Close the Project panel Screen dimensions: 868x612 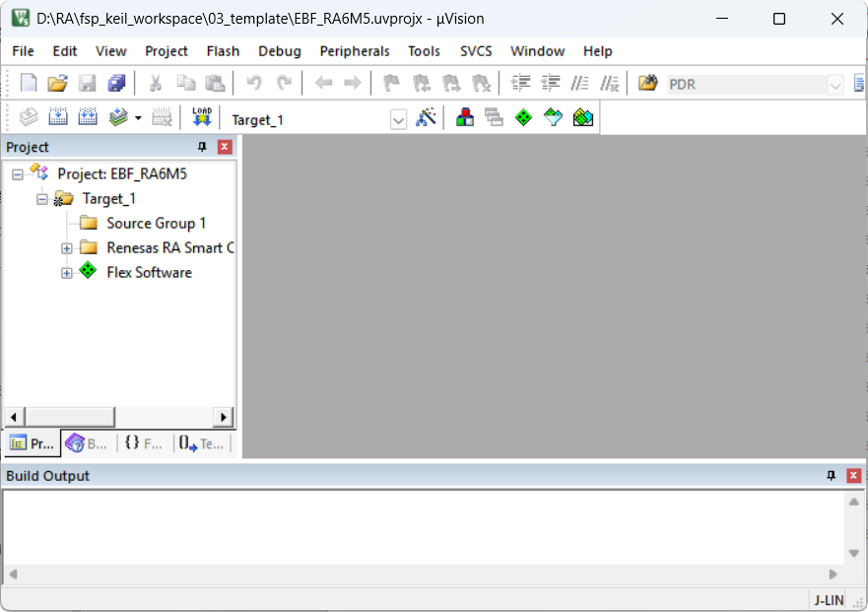(225, 147)
